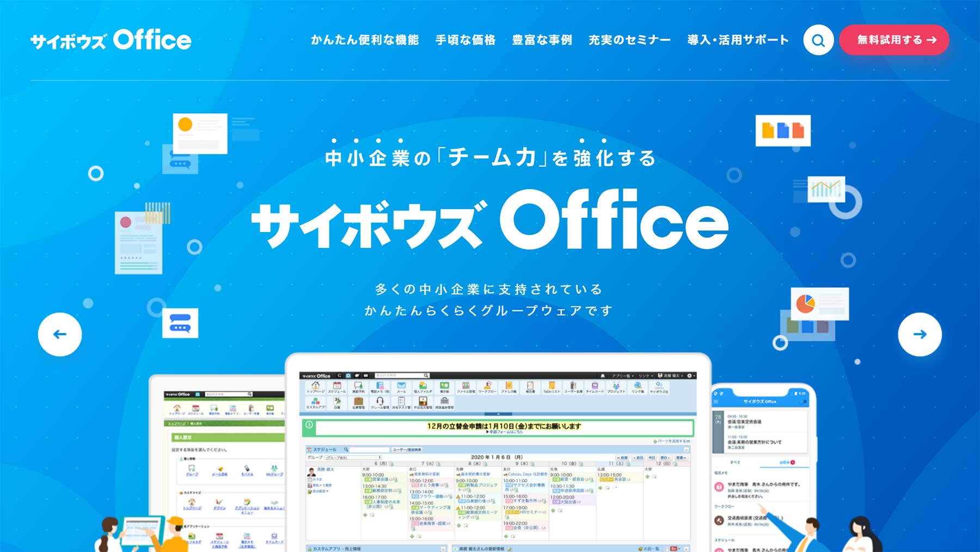Image resolution: width=980 pixels, height=552 pixels.
Task: Click 12月の立替金申請 announcement text
Action: tap(504, 426)
